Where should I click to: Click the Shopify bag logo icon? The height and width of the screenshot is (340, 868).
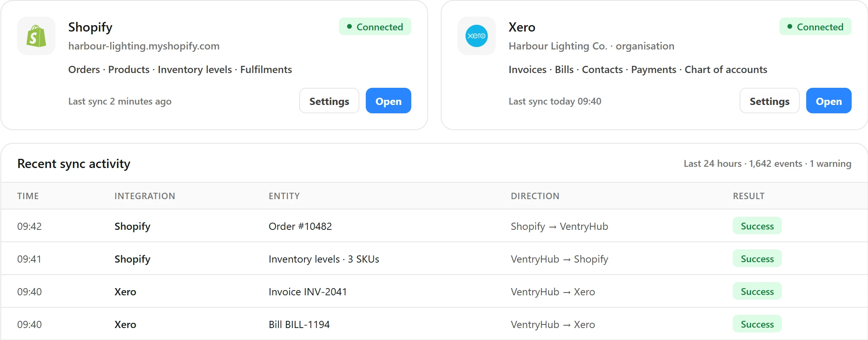coord(36,36)
